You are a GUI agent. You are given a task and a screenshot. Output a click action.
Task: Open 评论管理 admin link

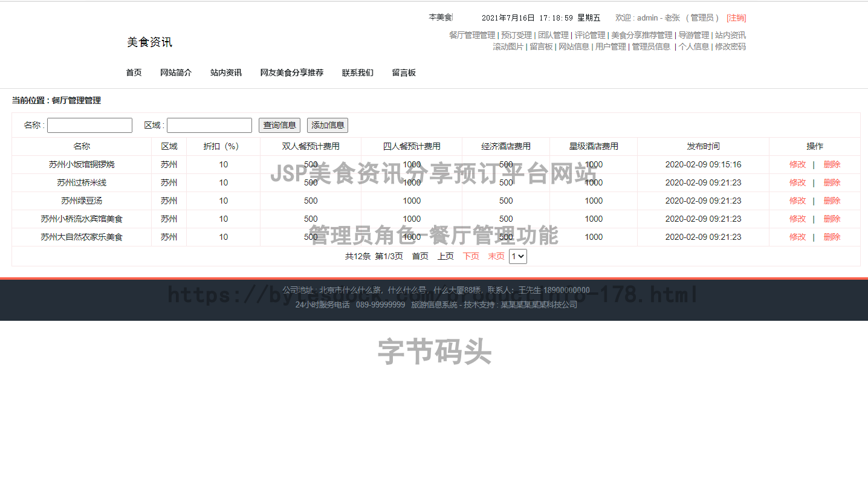tap(590, 35)
